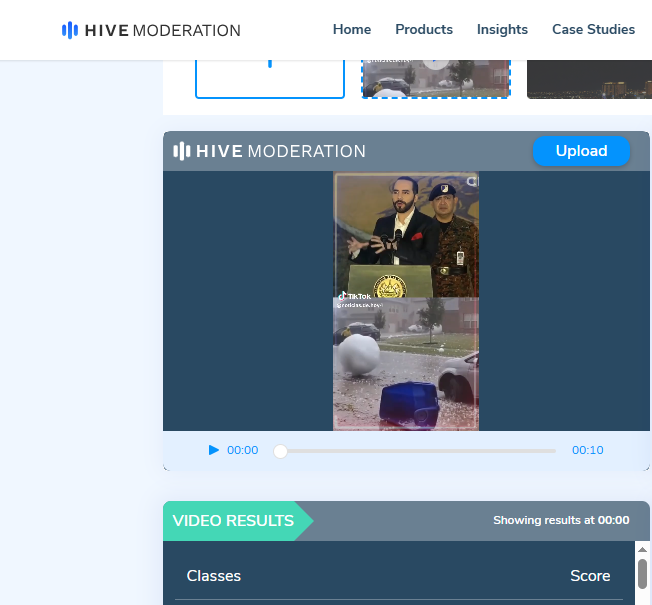This screenshot has width=652, height=605.
Task: Open the Case Studies page
Action: [593, 29]
